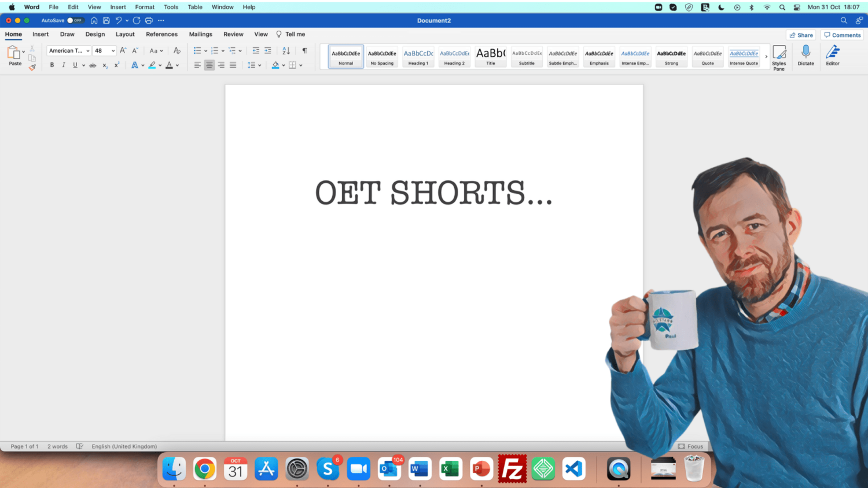Click English (United Kingdom) language indicator
The width and height of the screenshot is (868, 488).
point(124,446)
